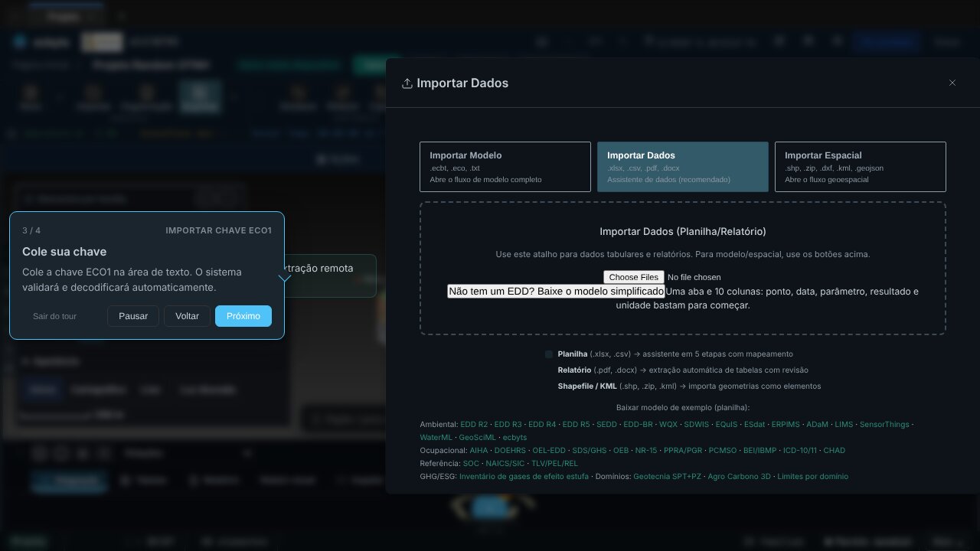Image resolution: width=980 pixels, height=551 pixels.
Task: Click the small icon beside Planilha
Action: pyautogui.click(x=549, y=354)
